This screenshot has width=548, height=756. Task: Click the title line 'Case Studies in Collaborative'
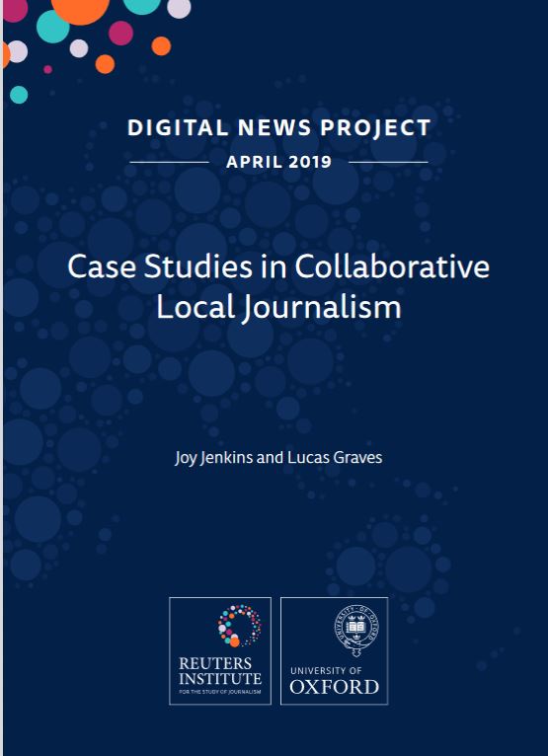(278, 266)
